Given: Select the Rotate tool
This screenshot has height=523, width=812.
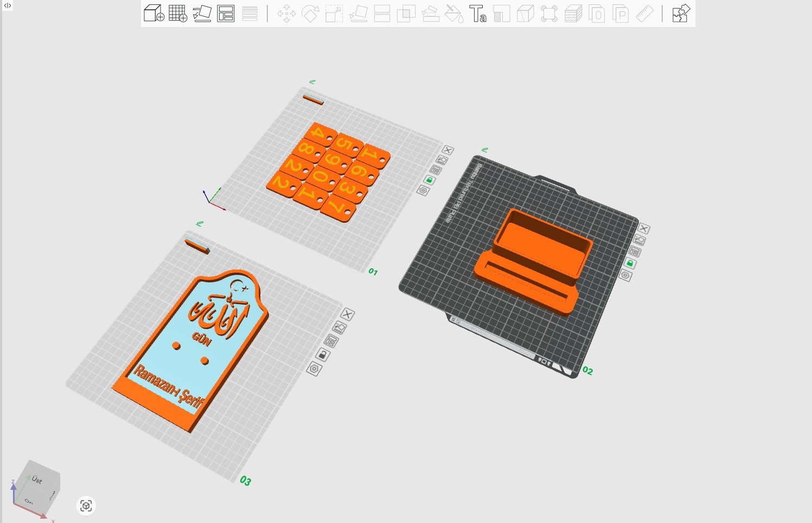Looking at the screenshot, I should point(310,14).
